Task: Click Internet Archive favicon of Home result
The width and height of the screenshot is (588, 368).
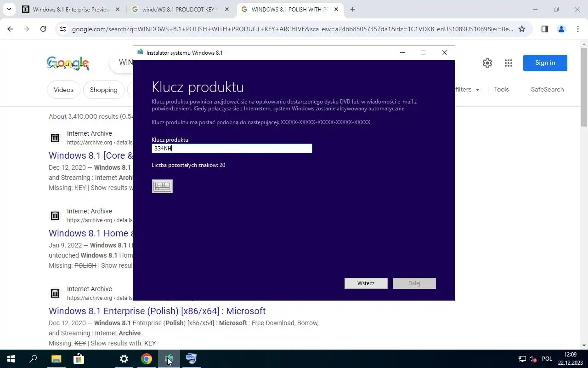Action: (x=55, y=215)
